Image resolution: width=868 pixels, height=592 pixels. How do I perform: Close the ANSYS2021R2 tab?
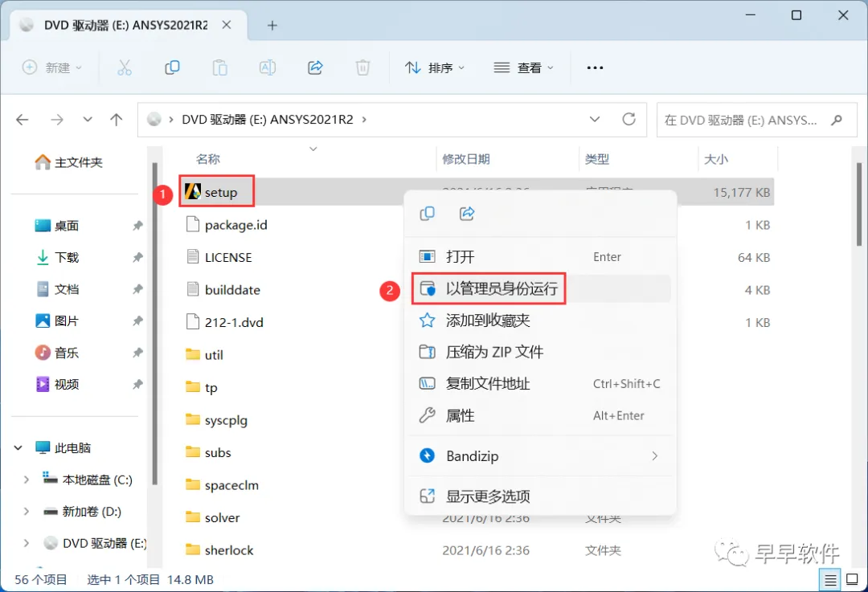pos(227,25)
